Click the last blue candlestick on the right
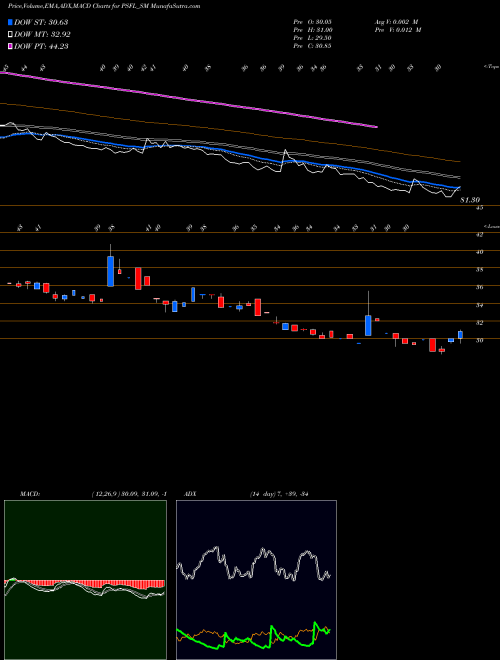This screenshot has height=660, width=500. [x=460, y=335]
